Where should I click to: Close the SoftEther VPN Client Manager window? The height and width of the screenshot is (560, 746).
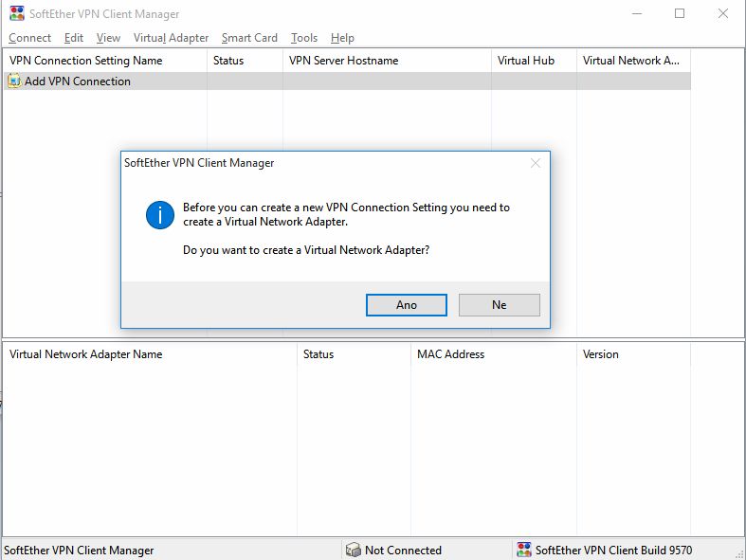click(723, 13)
